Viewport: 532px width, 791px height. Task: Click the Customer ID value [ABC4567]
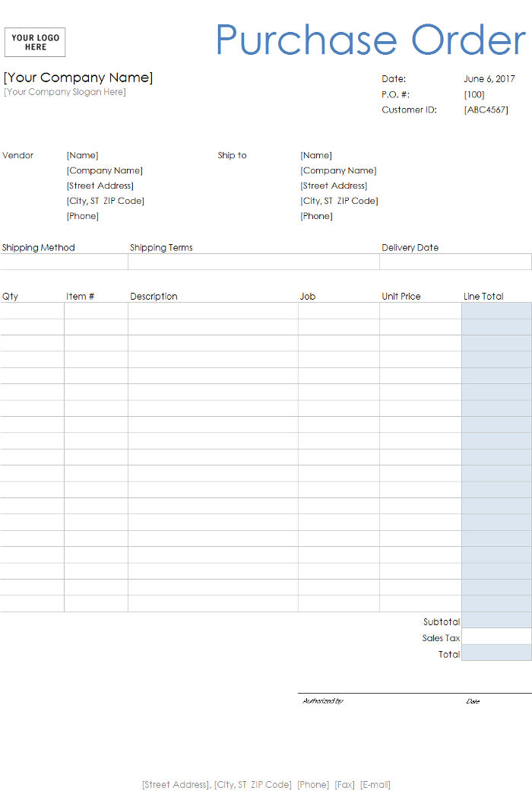(x=486, y=110)
